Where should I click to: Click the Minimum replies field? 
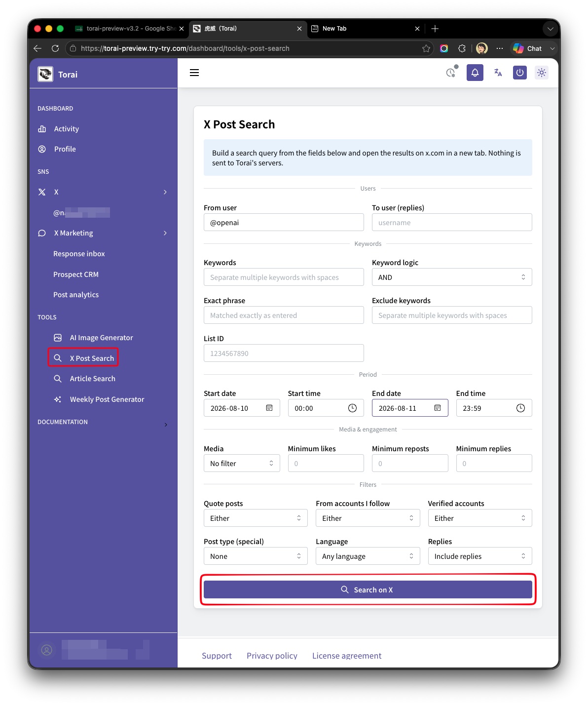coord(494,463)
